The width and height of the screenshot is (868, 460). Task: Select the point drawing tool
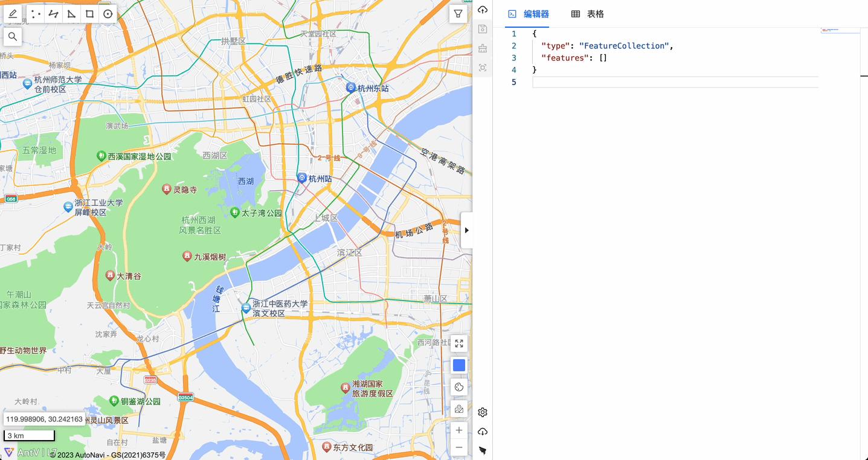[x=36, y=13]
